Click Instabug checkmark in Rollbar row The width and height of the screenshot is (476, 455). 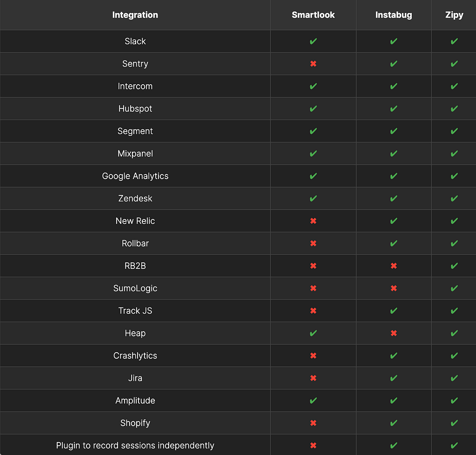point(393,243)
